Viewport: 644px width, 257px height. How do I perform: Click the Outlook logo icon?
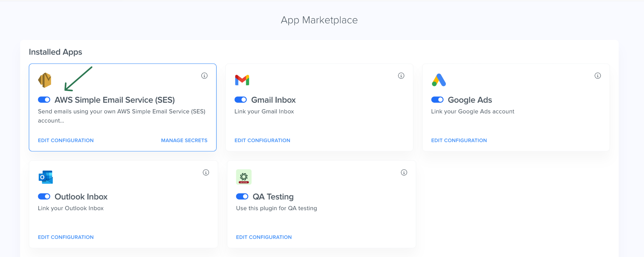click(46, 177)
